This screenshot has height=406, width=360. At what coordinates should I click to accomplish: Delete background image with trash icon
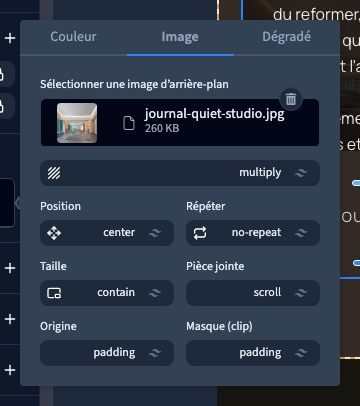[x=291, y=99]
